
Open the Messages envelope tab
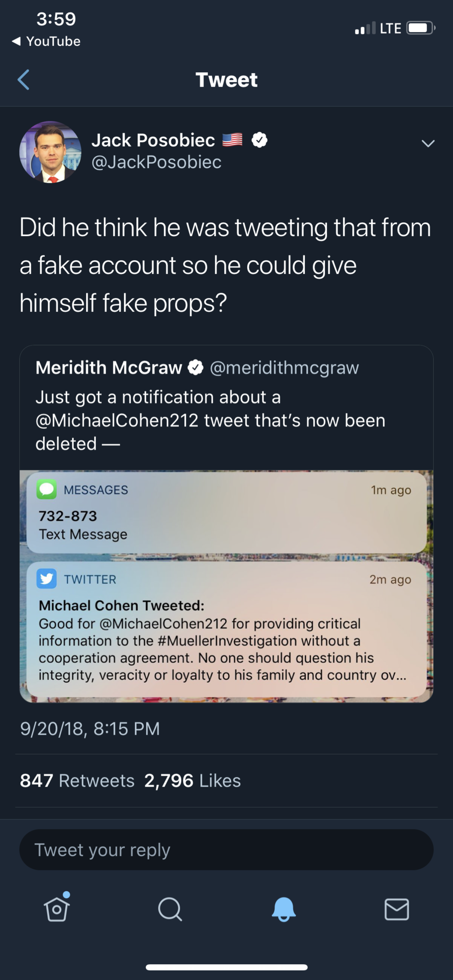point(396,909)
